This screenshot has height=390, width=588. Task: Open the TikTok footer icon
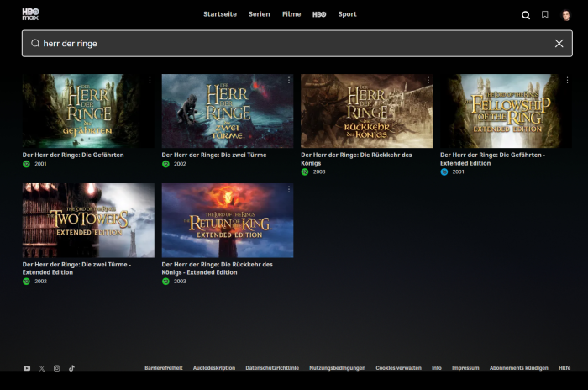point(71,368)
